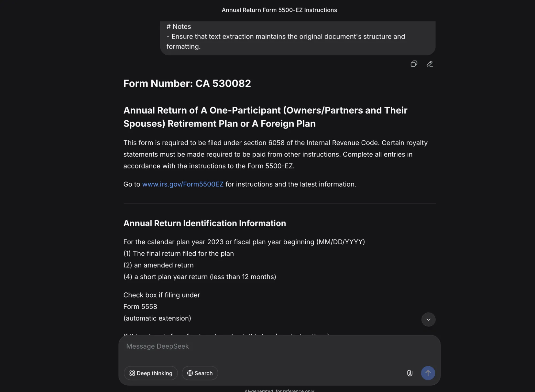Copy the user message text

point(414,64)
